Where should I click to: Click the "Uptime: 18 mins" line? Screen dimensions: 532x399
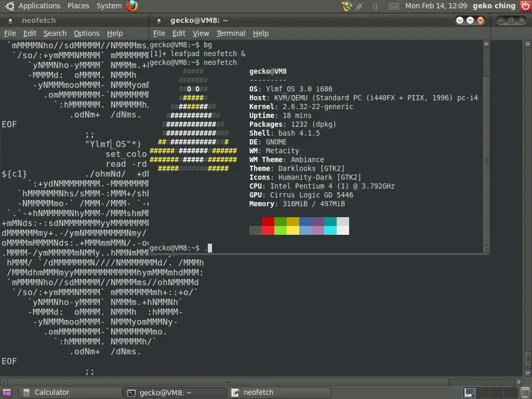click(280, 115)
